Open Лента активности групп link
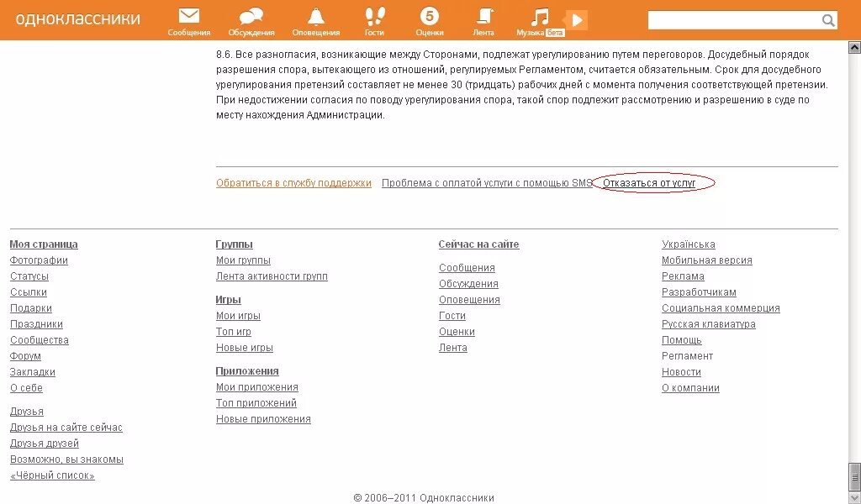 272,276
